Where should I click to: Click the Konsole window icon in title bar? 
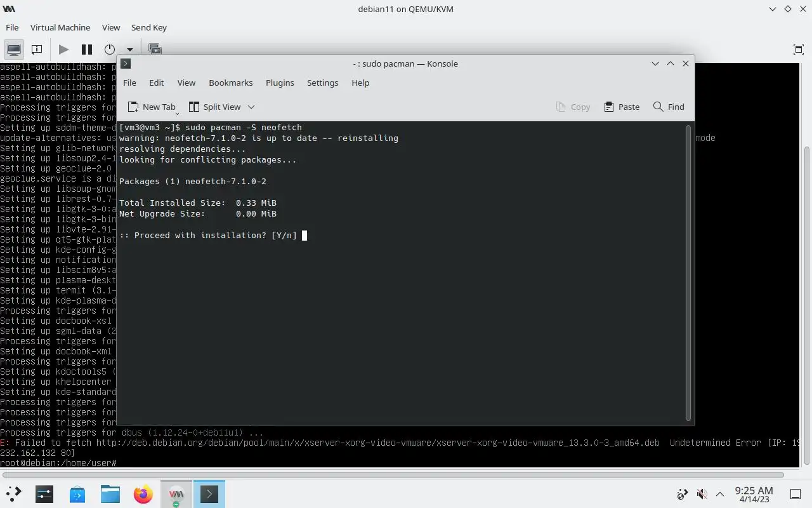pyautogui.click(x=126, y=63)
